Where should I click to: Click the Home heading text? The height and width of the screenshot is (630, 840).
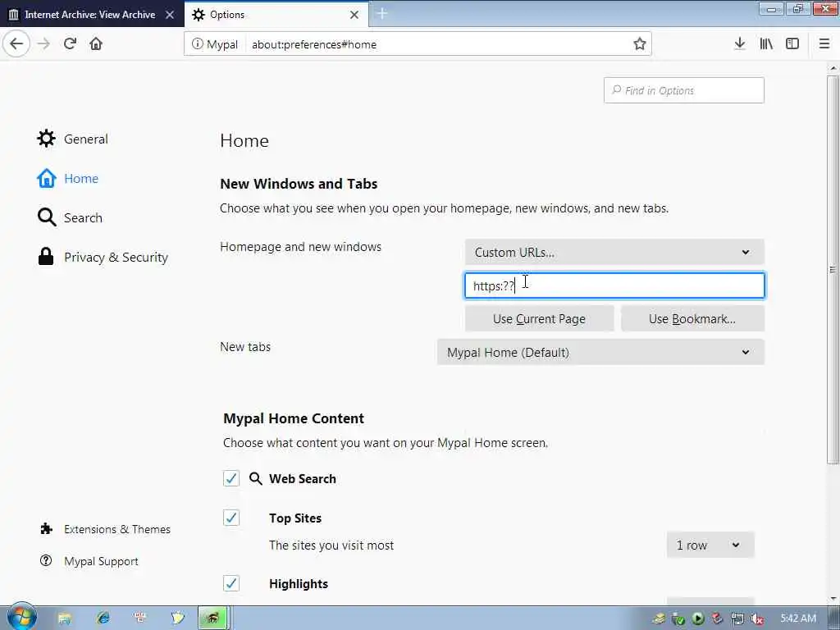click(244, 140)
